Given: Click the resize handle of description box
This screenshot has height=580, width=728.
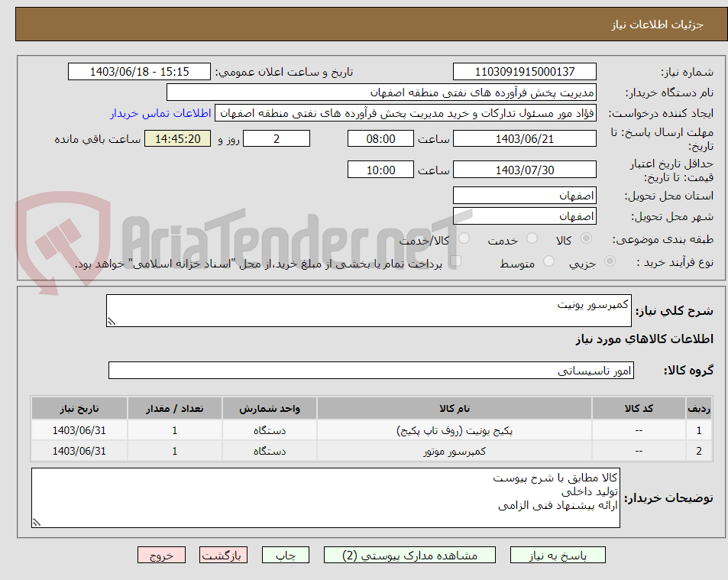Looking at the screenshot, I should [x=112, y=321].
